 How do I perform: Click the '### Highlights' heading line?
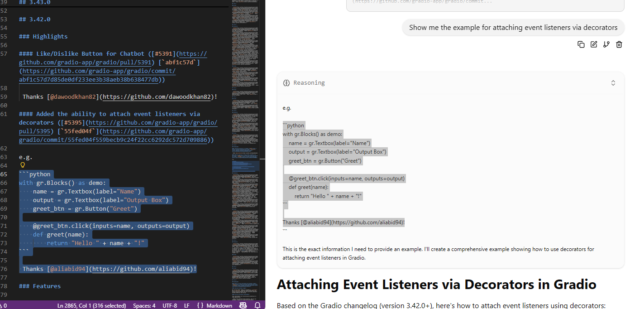[43, 36]
